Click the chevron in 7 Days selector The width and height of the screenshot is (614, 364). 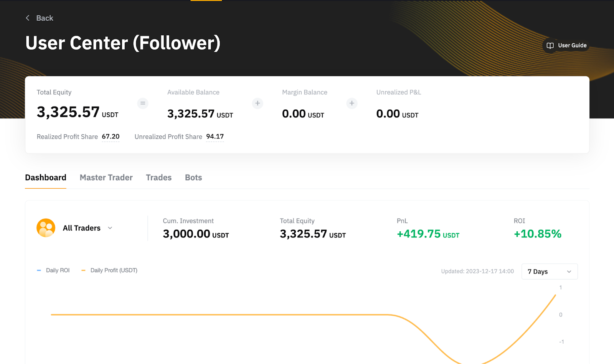click(x=569, y=272)
